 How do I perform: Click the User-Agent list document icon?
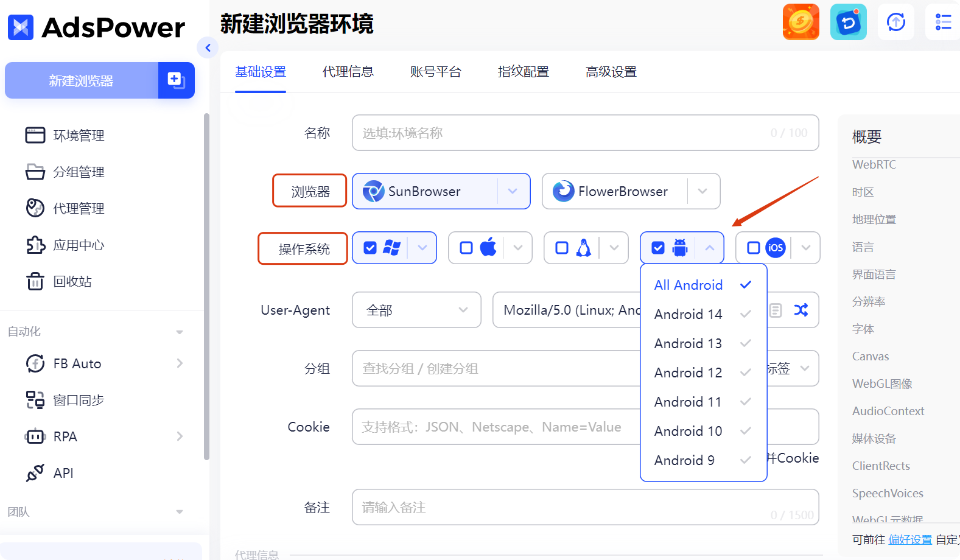tap(776, 310)
